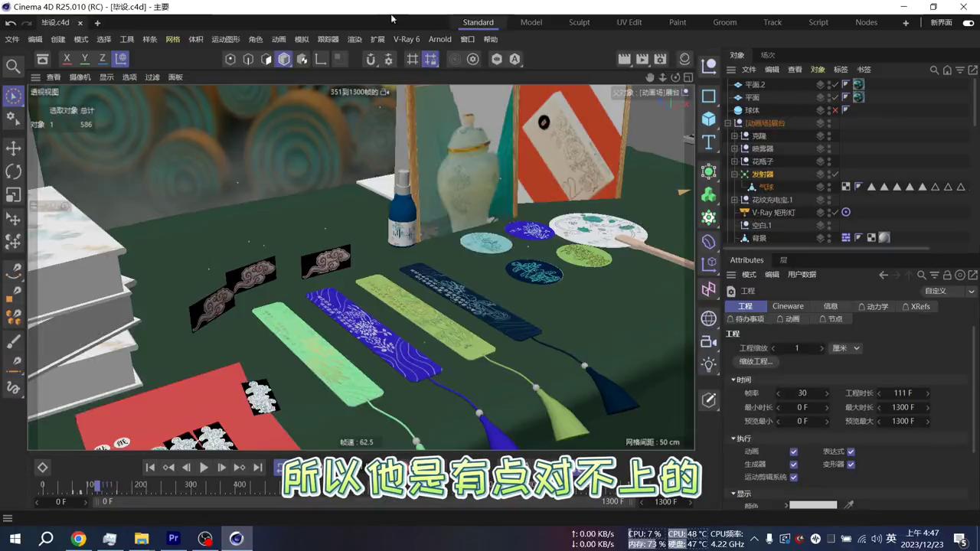Open the 厘米 unit dropdown
The image size is (980, 551).
pyautogui.click(x=845, y=347)
